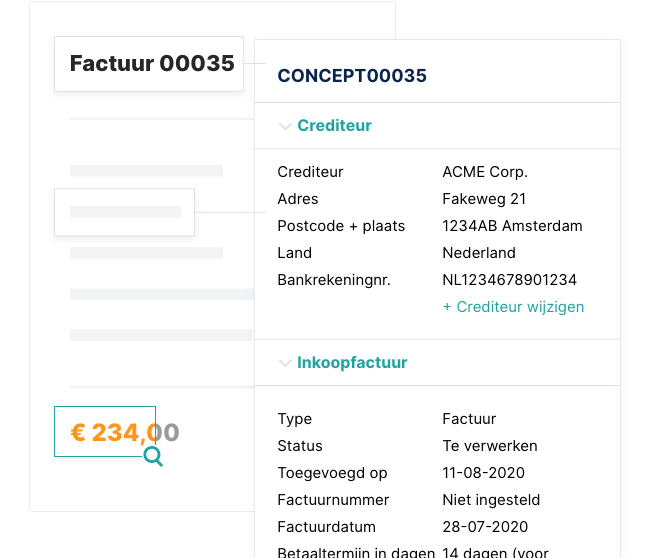Click the CONCEPT00035 panel title
Screen dimensions: 650x558
coord(352,75)
